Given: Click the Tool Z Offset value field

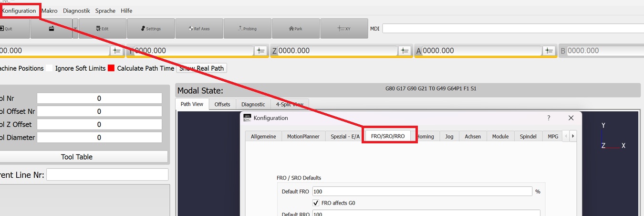Looking at the screenshot, I should [x=99, y=124].
